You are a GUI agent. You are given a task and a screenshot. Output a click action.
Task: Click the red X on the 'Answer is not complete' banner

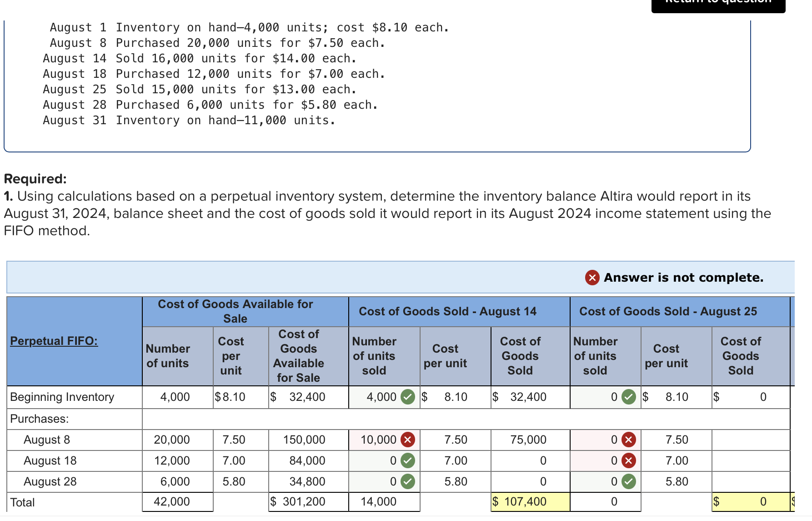(592, 278)
